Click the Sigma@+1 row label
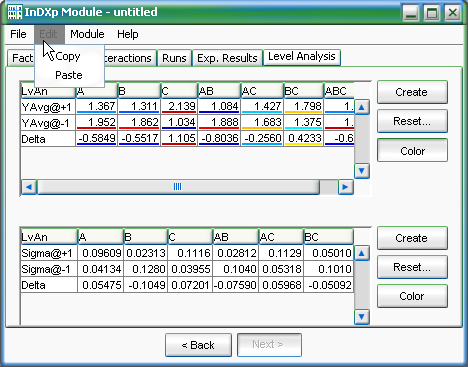Image resolution: width=468 pixels, height=367 pixels. click(49, 253)
